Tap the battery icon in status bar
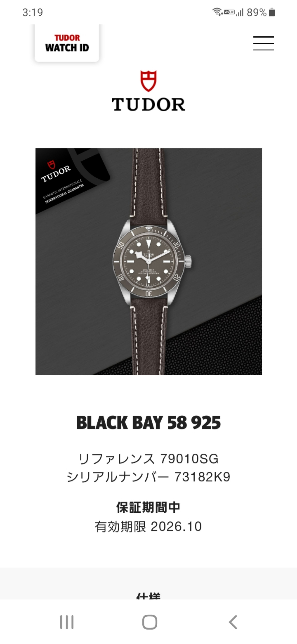 click(x=272, y=12)
